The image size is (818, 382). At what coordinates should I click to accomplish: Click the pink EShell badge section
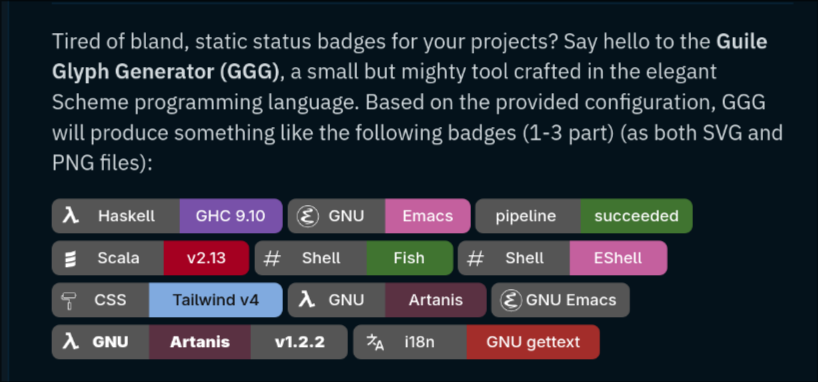pyautogui.click(x=618, y=258)
